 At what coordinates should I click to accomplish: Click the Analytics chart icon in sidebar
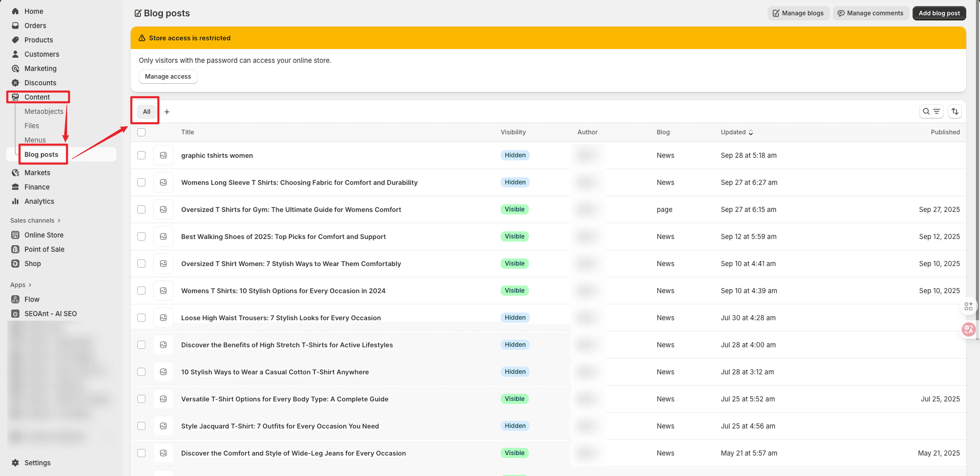coord(15,201)
